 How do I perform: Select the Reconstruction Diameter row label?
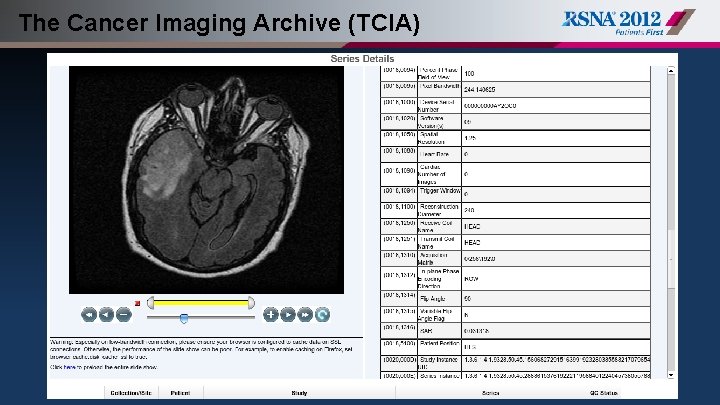pos(439,210)
